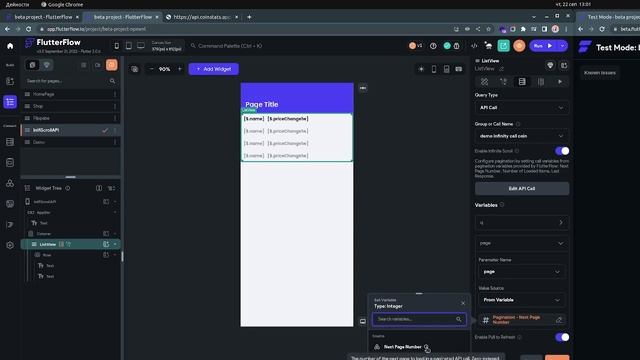The height and width of the screenshot is (360, 640).
Task: Open the Value Source From Variable dropdown
Action: pyautogui.click(x=522, y=300)
